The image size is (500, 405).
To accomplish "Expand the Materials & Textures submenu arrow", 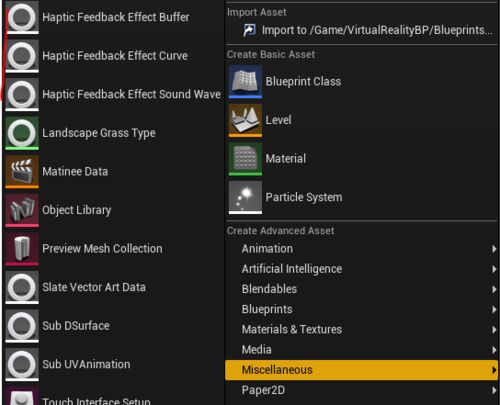I will pyautogui.click(x=494, y=330).
